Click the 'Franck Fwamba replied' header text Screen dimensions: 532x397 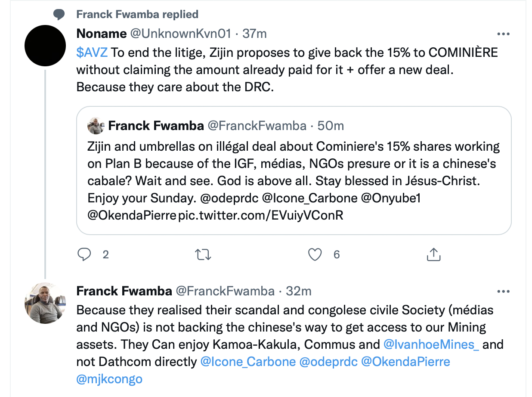pos(137,15)
